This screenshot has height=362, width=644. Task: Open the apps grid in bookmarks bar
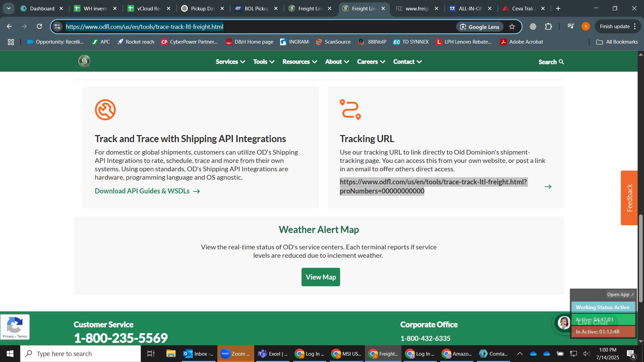(x=11, y=42)
